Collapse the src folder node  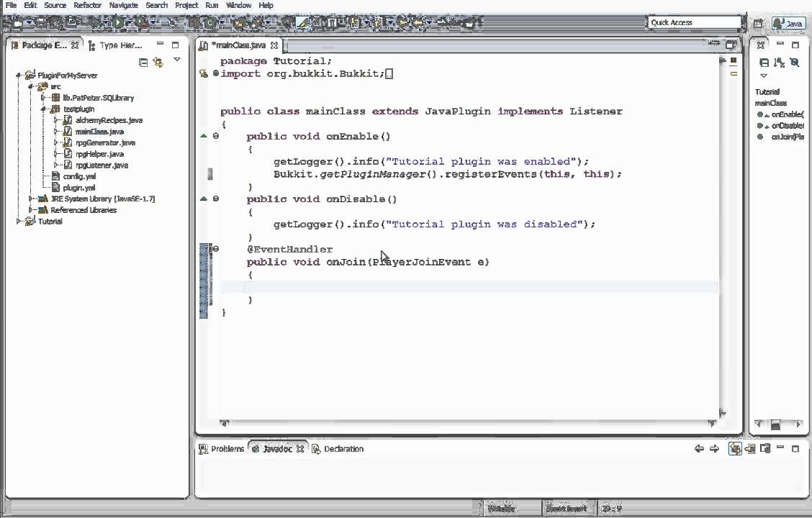(30, 86)
